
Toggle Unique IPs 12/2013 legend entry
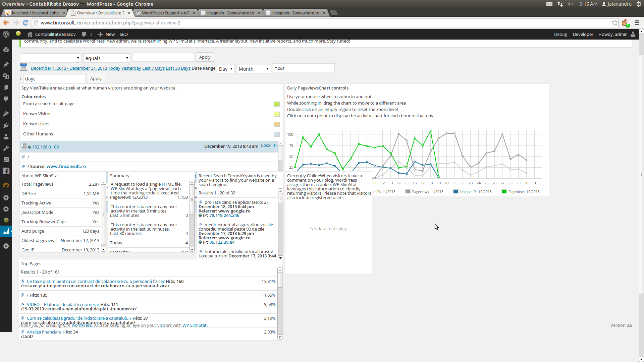pyautogui.click(x=472, y=192)
